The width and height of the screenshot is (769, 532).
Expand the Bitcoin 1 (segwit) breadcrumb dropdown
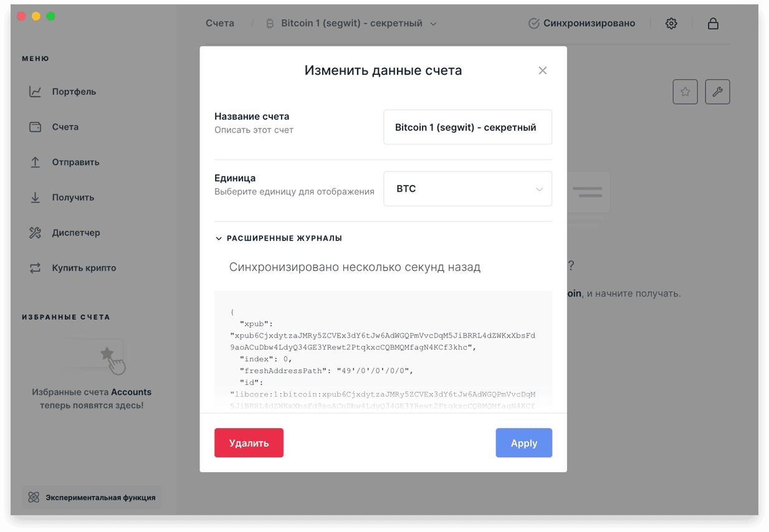352,24
